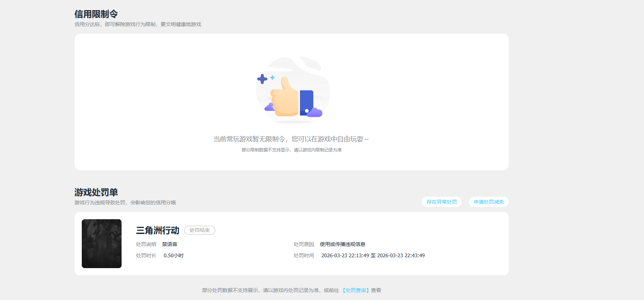This screenshot has height=300, width=644.
Task: Click the 0.50小时 duration value
Action: 174,255
